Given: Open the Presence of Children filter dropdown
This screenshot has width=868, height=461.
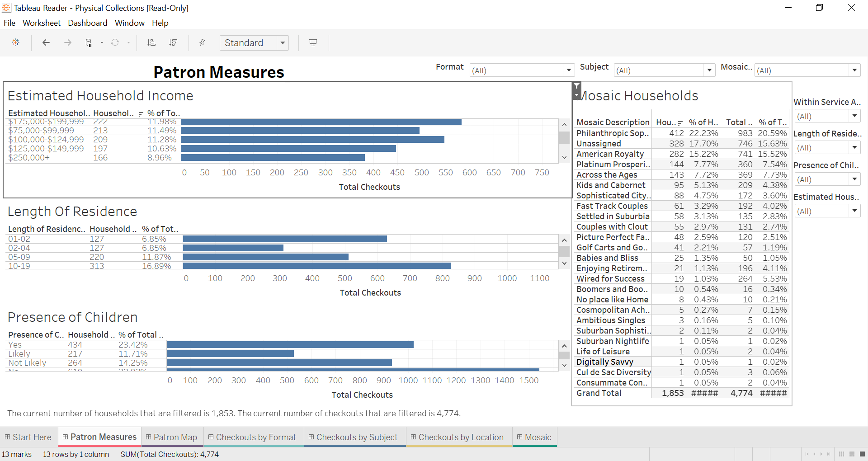Looking at the screenshot, I should (854, 179).
